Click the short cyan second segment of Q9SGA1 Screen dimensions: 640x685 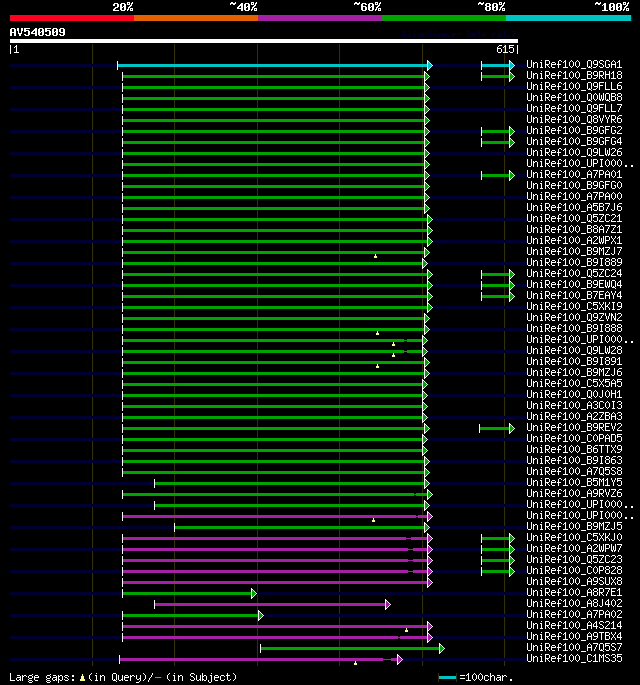coord(498,66)
